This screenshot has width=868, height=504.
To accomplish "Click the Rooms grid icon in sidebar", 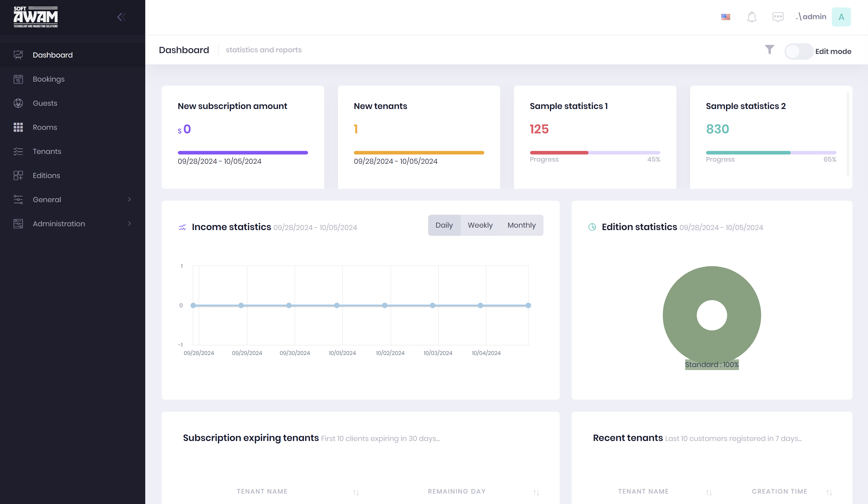I will pos(18,127).
